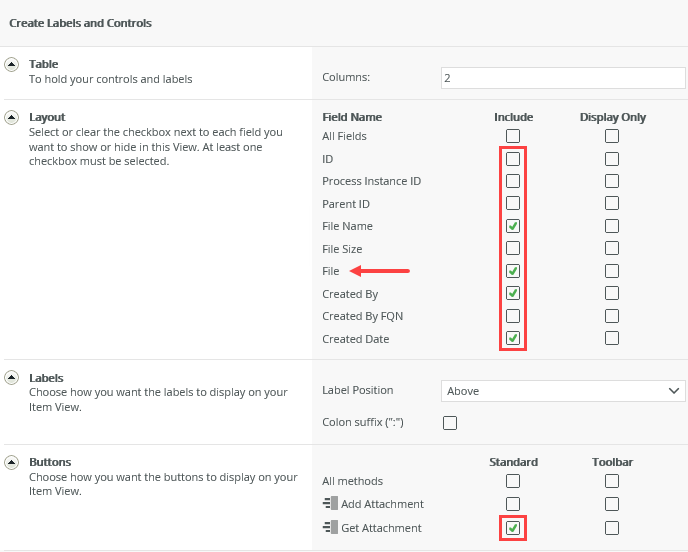Enable the Colon suffix checkbox
The width and height of the screenshot is (688, 552).
pyautogui.click(x=450, y=423)
